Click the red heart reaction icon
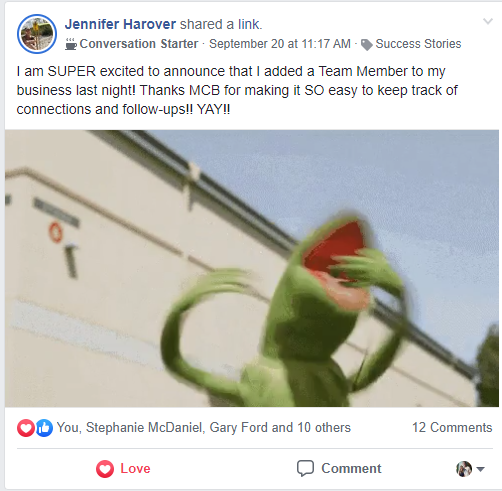The height and width of the screenshot is (491, 502). [x=26, y=428]
